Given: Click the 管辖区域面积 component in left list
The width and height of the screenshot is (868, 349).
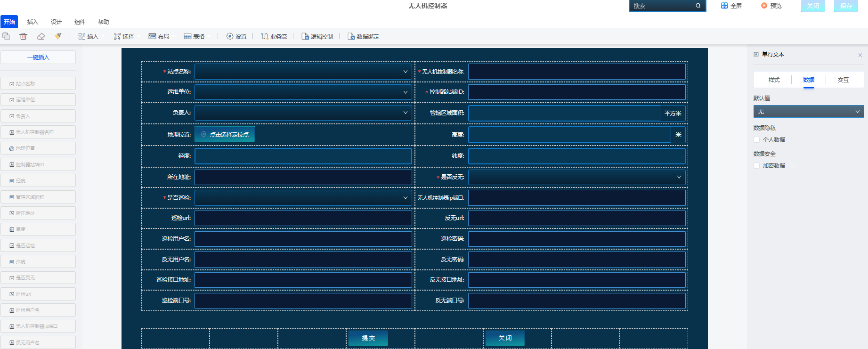Looking at the screenshot, I should [x=38, y=197].
